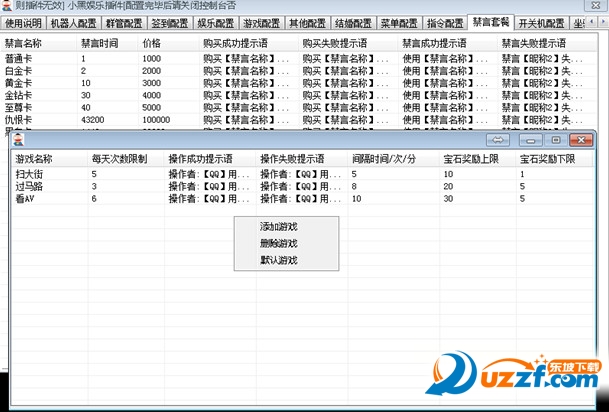Choose 添加游戏 from the context menu

pyautogui.click(x=278, y=227)
